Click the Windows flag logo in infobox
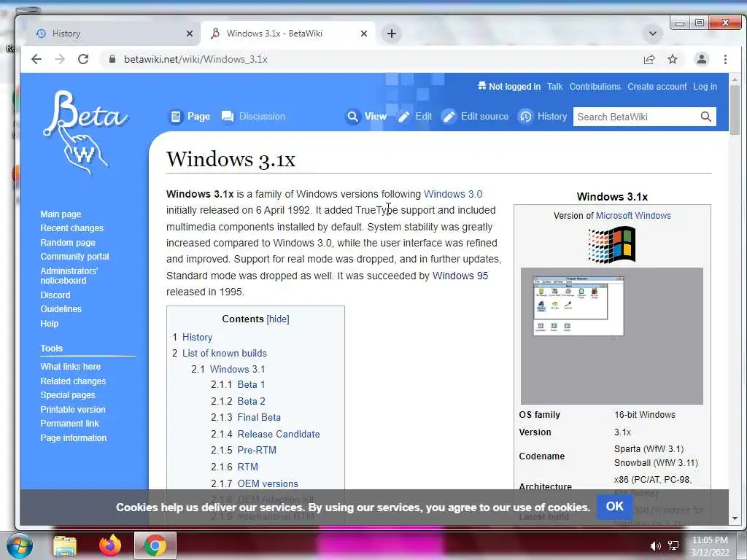The image size is (747, 560). [x=612, y=245]
